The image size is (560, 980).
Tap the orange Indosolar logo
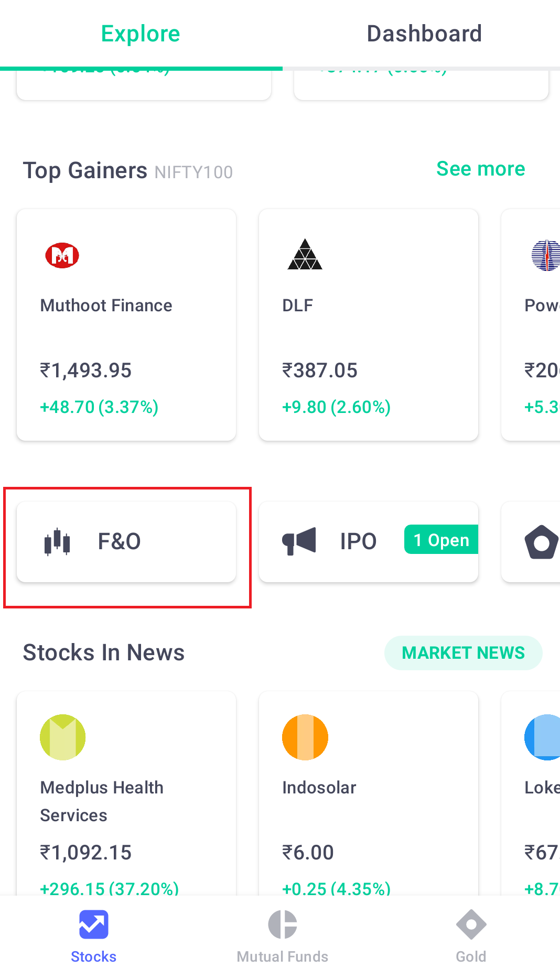(x=305, y=737)
